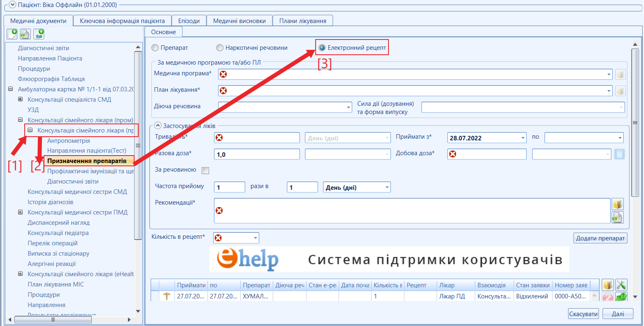This screenshot has height=326, width=644.
Task: Select Направлення пацієнта(Тест) tree item
Action: click(x=87, y=151)
